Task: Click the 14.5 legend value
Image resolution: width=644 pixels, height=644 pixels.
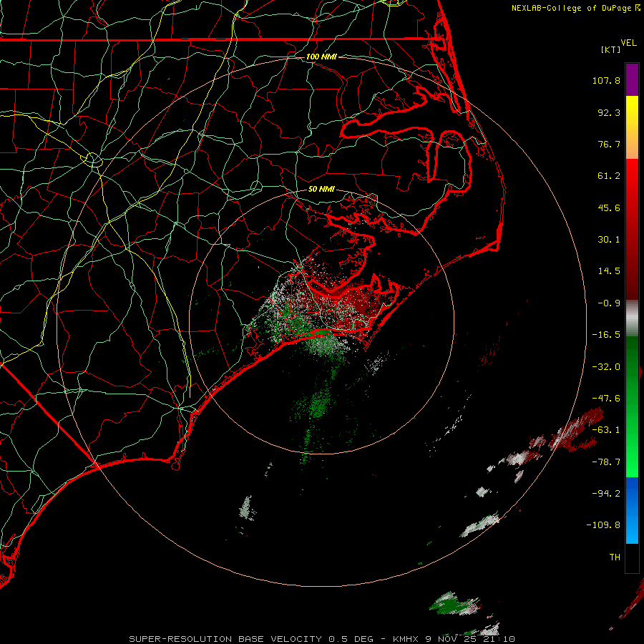Action: 609,271
